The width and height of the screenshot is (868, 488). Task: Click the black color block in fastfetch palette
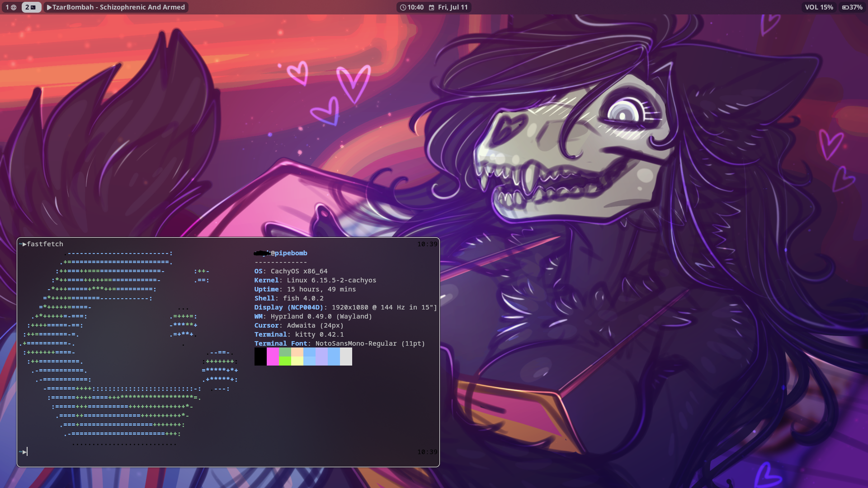tap(260, 357)
